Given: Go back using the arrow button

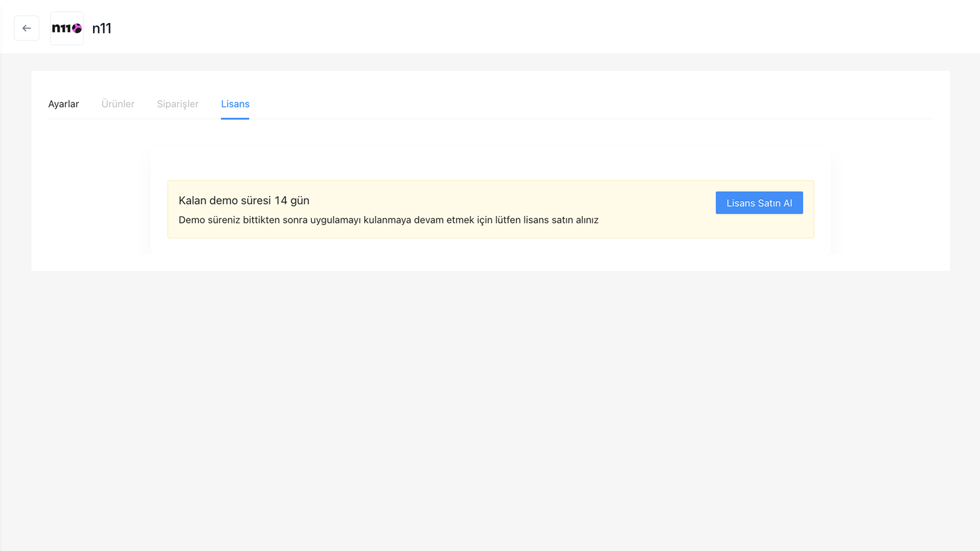Looking at the screenshot, I should [x=27, y=28].
